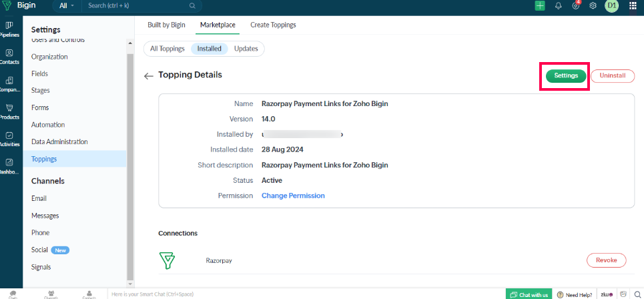Open the badge icon showing 4
This screenshot has height=299, width=644.
(x=576, y=5)
